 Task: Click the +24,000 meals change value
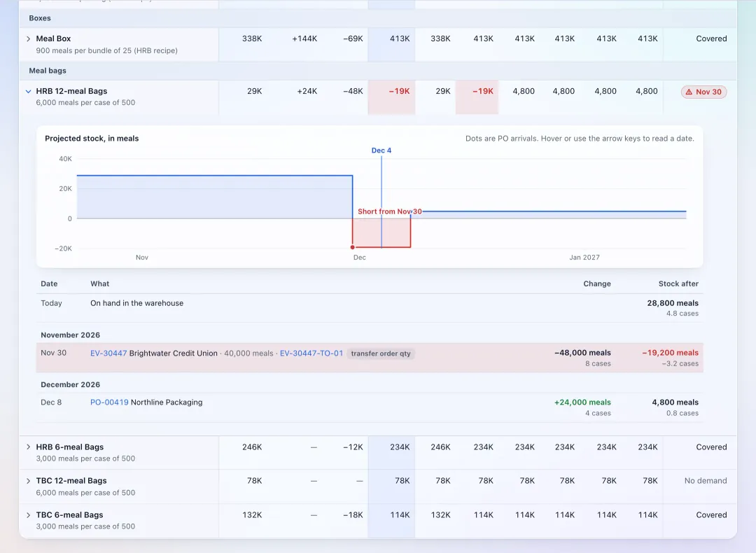click(x=582, y=402)
